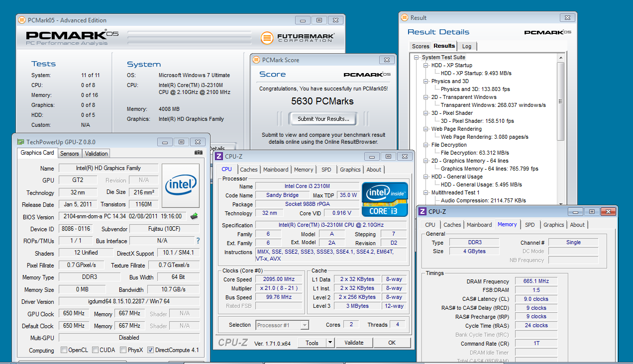This screenshot has width=633, height=364.
Task: Click the GPU-Z BIOS save chip icon
Action: coord(194,216)
